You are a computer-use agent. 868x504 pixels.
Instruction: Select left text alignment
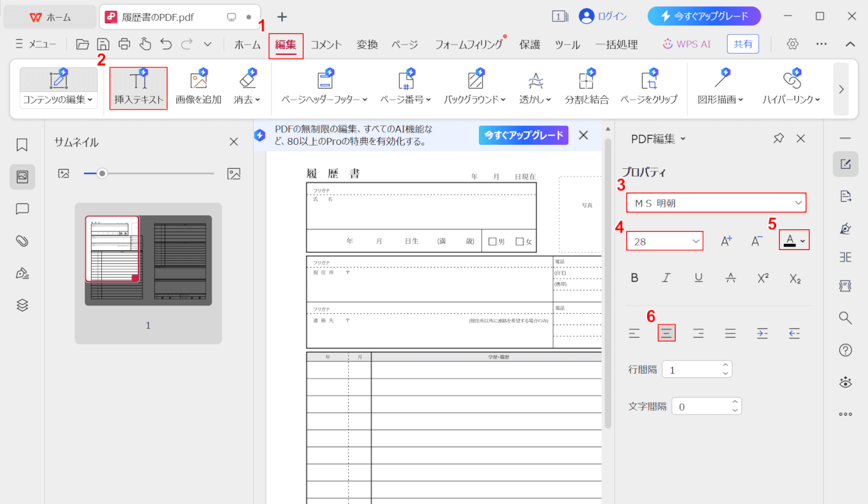pyautogui.click(x=634, y=333)
